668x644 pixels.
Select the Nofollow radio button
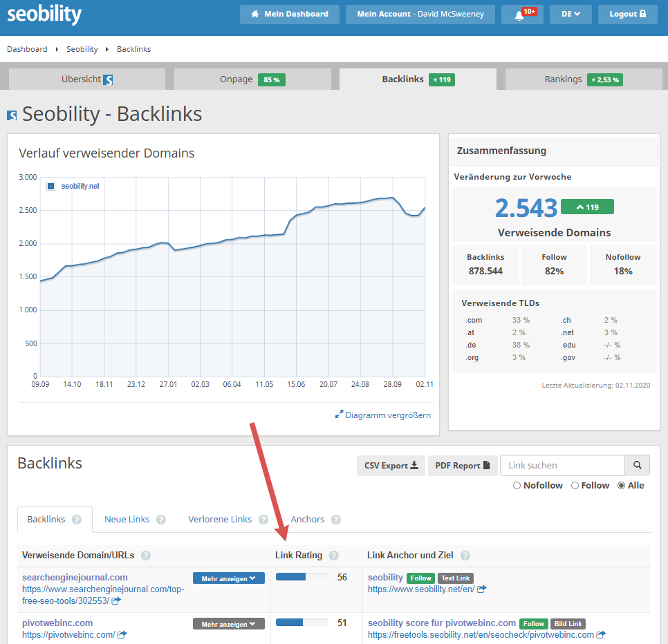517,486
